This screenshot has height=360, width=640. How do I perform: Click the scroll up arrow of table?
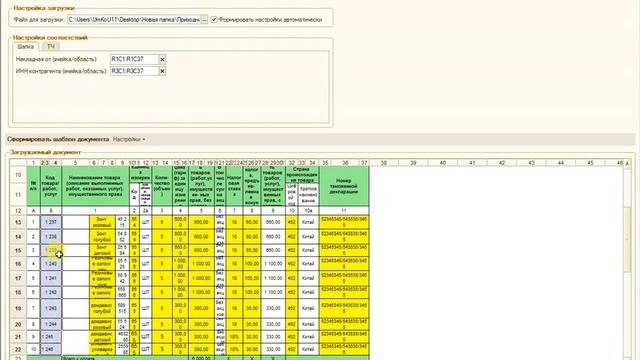627,163
